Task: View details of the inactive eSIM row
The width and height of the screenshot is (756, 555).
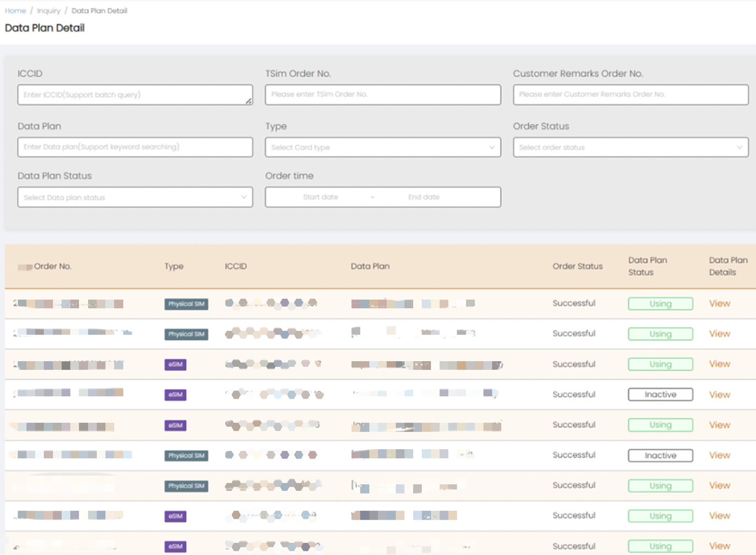Action: pyautogui.click(x=720, y=395)
